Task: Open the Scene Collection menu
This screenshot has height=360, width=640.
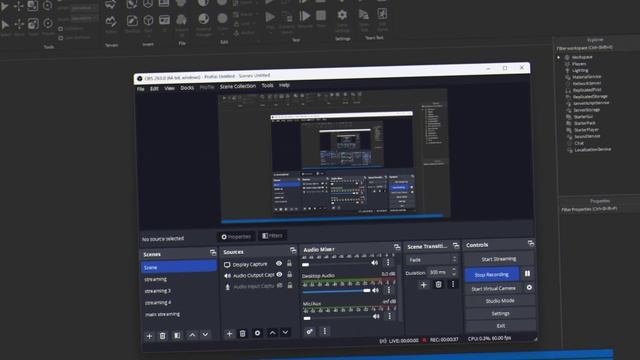Action: 238,86
